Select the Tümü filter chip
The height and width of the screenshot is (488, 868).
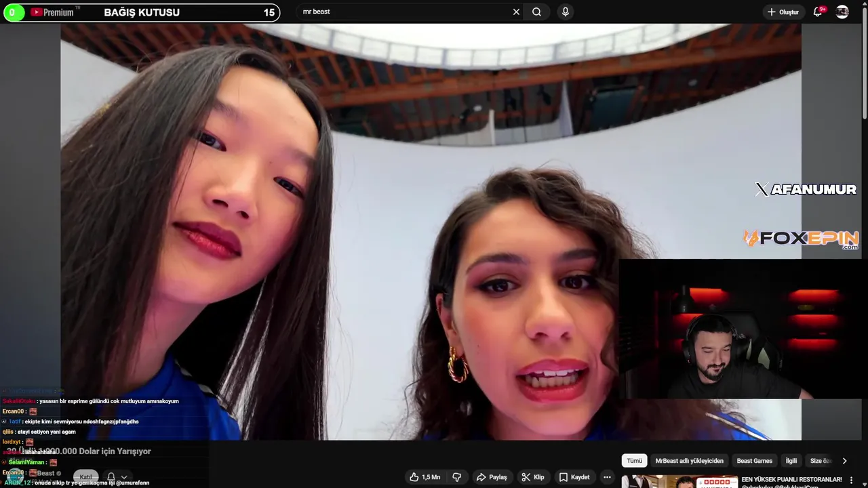click(x=634, y=461)
